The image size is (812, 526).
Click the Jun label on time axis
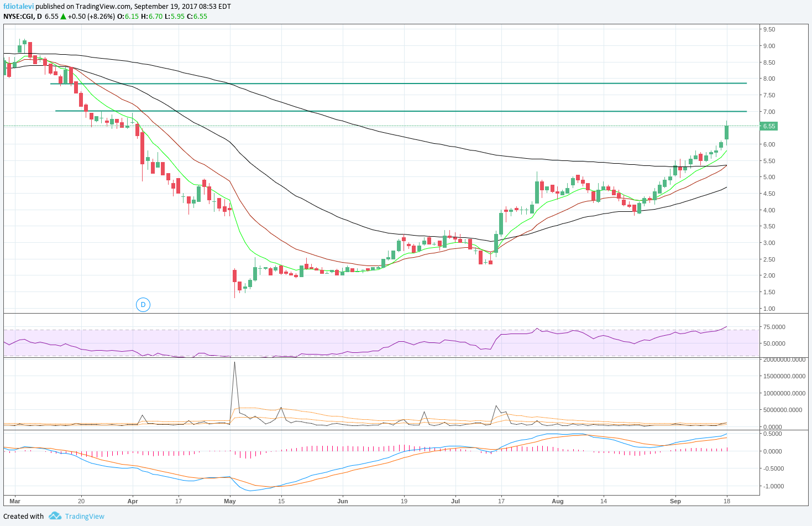343,501
